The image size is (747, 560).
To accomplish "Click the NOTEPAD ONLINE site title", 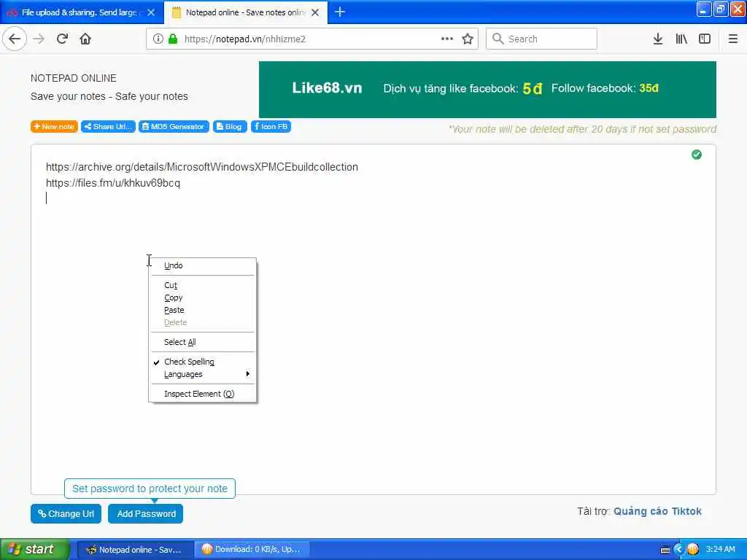I will [x=74, y=78].
